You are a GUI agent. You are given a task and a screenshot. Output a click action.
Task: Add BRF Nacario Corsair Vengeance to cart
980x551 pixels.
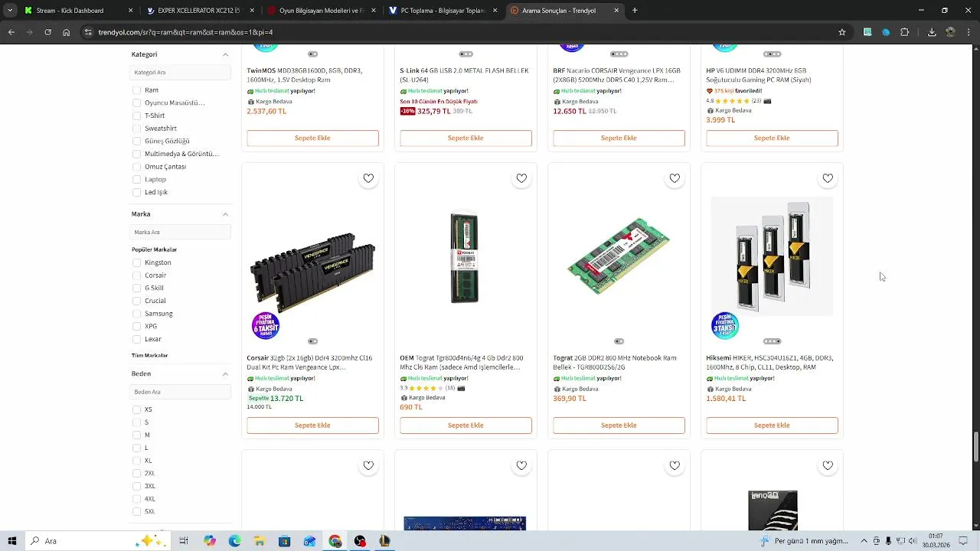coord(619,139)
